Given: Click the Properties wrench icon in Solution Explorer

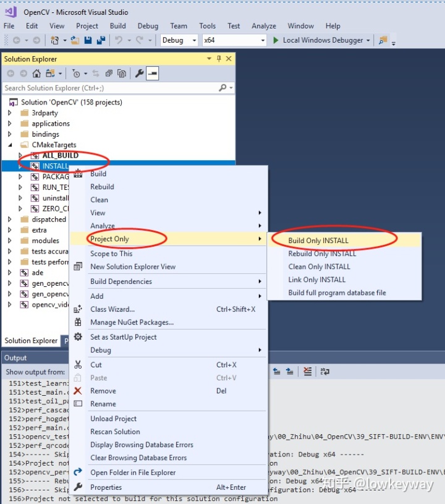Looking at the screenshot, I should tap(139, 74).
